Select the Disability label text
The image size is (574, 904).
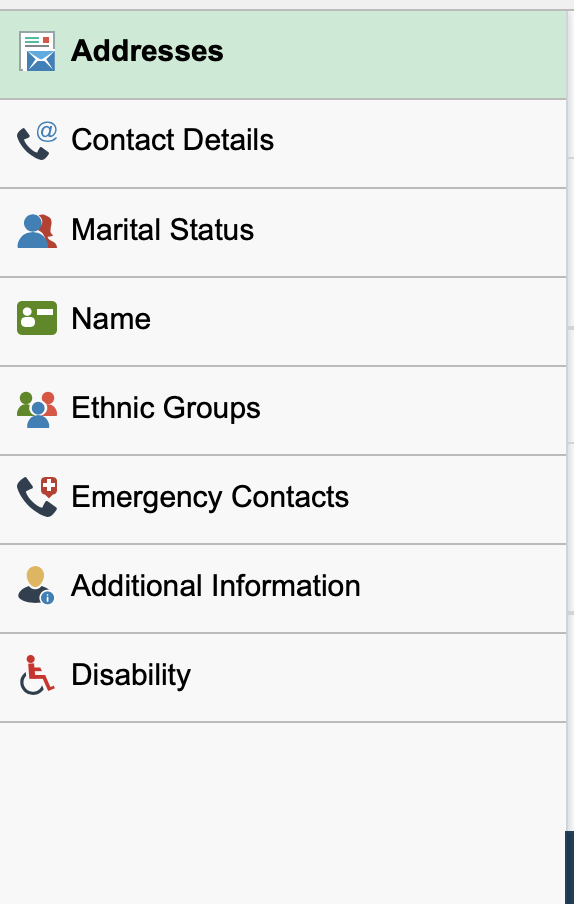pyautogui.click(x=131, y=675)
